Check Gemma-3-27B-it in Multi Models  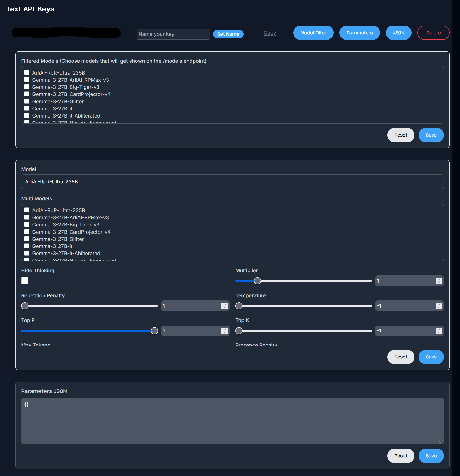point(27,246)
